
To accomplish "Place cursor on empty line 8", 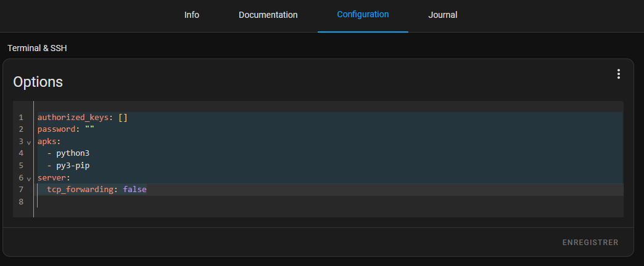I will click(x=185, y=202).
